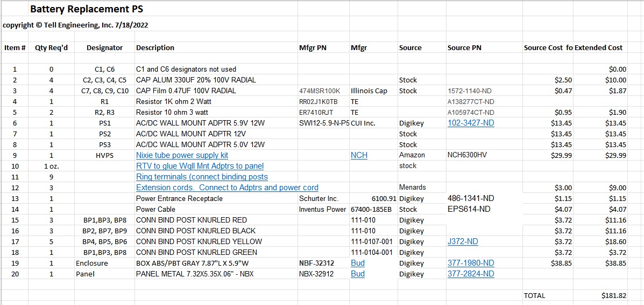This screenshot has height=305, width=644.
Task: Click the Extension cords description link
Action: (227, 188)
